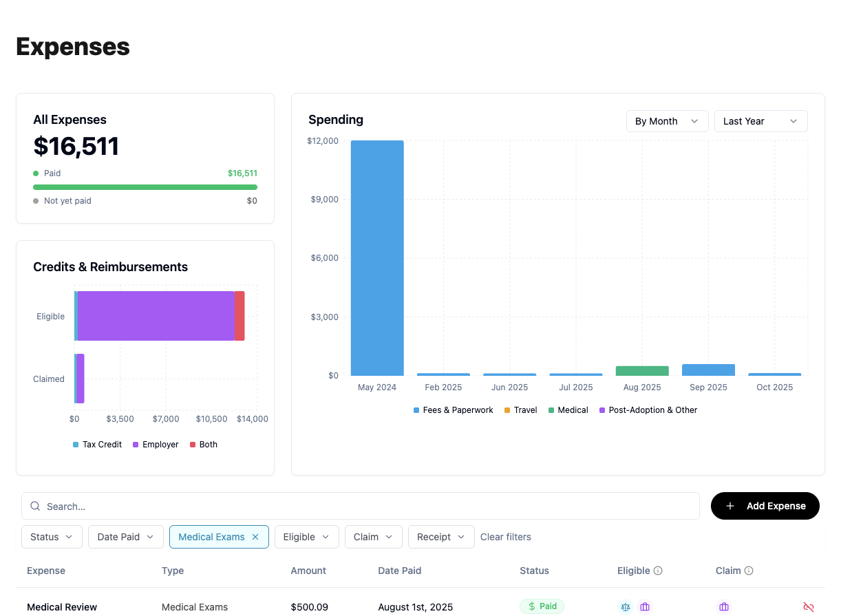Click the Not yet paid label
Screen dimensions: 841x616
click(67, 201)
